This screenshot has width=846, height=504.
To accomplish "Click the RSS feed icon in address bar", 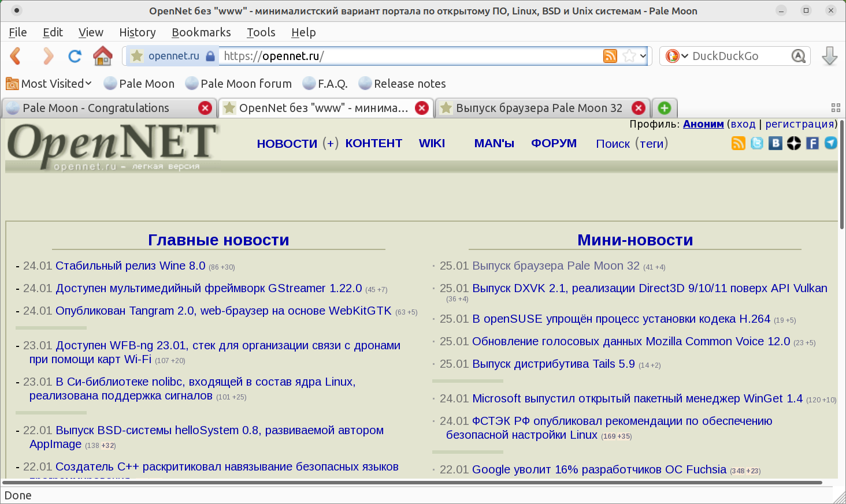I will point(610,56).
